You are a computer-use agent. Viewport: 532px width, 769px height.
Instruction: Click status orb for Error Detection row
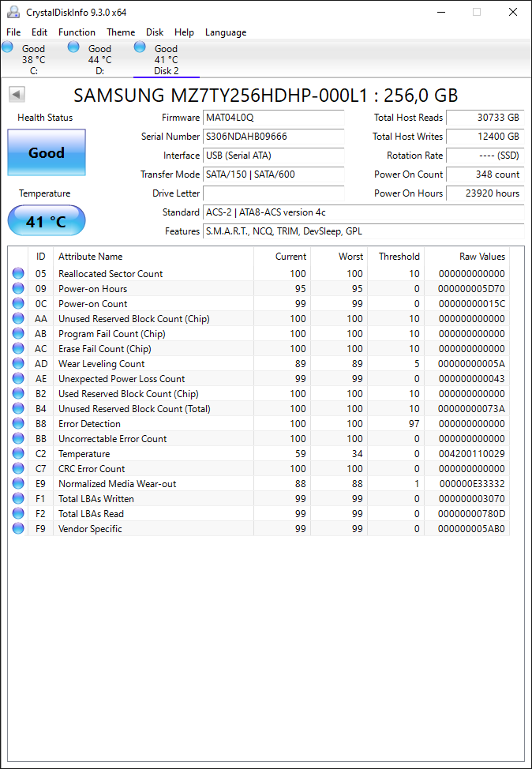click(18, 423)
